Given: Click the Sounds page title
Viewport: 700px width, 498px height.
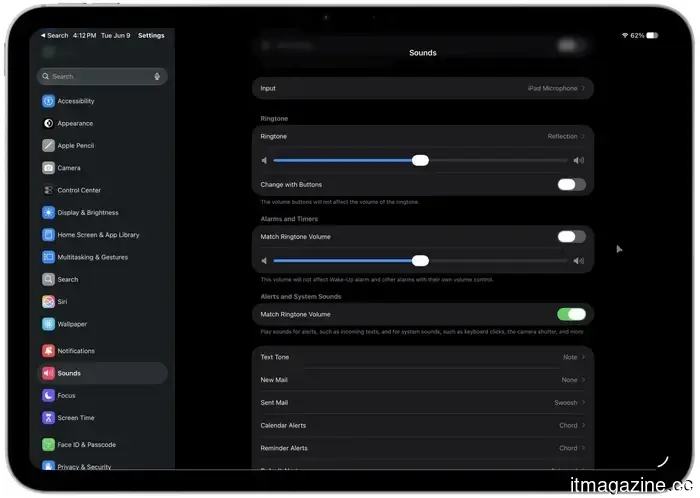Looking at the screenshot, I should (x=423, y=53).
